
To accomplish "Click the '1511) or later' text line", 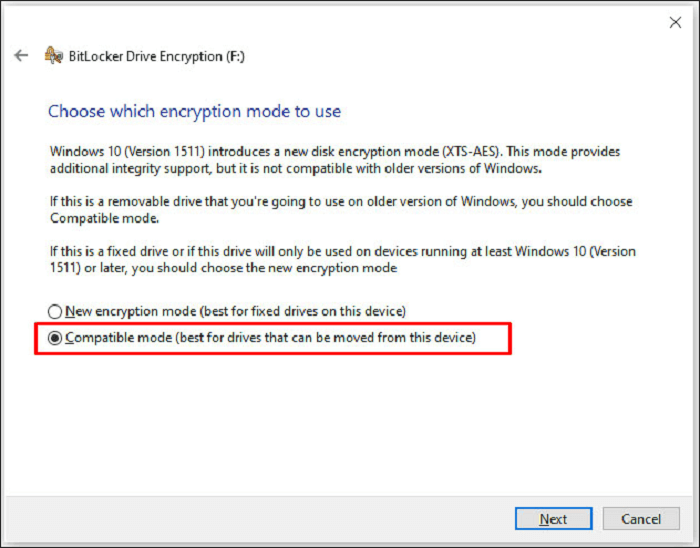I will point(223,268).
